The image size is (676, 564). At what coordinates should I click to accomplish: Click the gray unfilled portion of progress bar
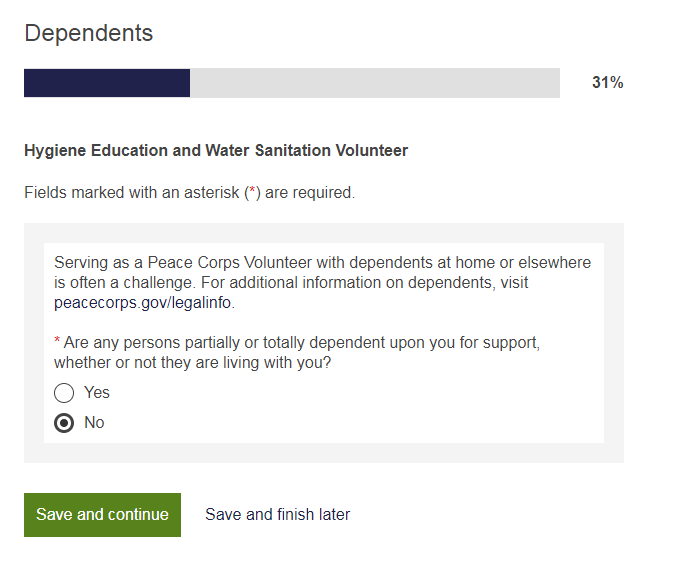tap(375, 83)
